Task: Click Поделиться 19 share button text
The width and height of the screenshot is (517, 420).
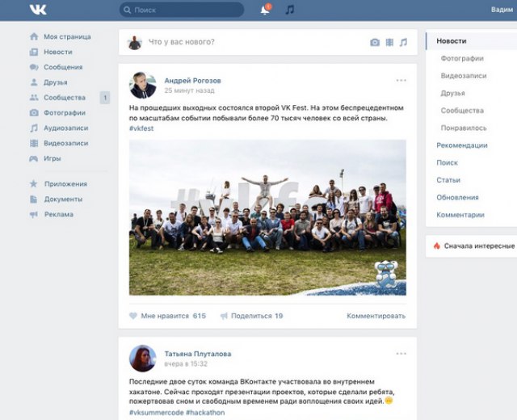Action: pos(257,316)
